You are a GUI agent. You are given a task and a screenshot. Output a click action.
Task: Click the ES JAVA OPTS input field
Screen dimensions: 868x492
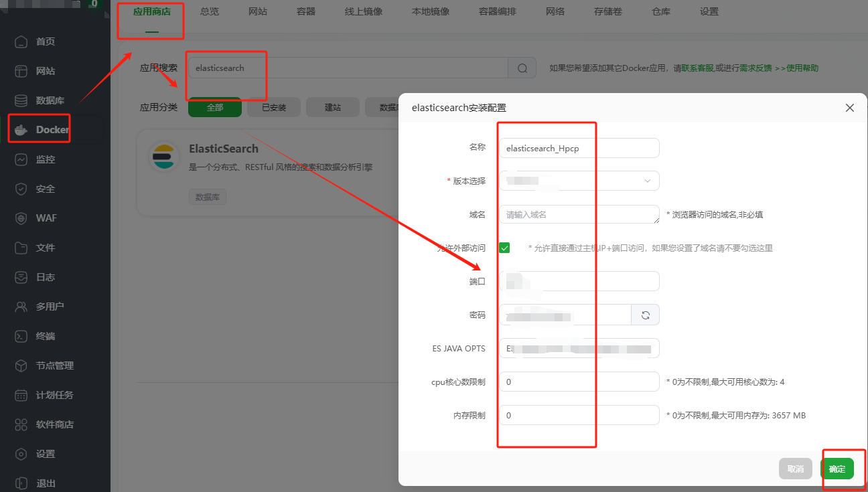click(579, 348)
